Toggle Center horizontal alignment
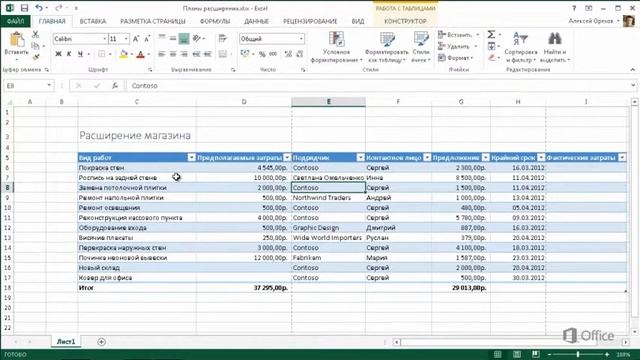Viewport: 640px width, 360px height. (173, 54)
